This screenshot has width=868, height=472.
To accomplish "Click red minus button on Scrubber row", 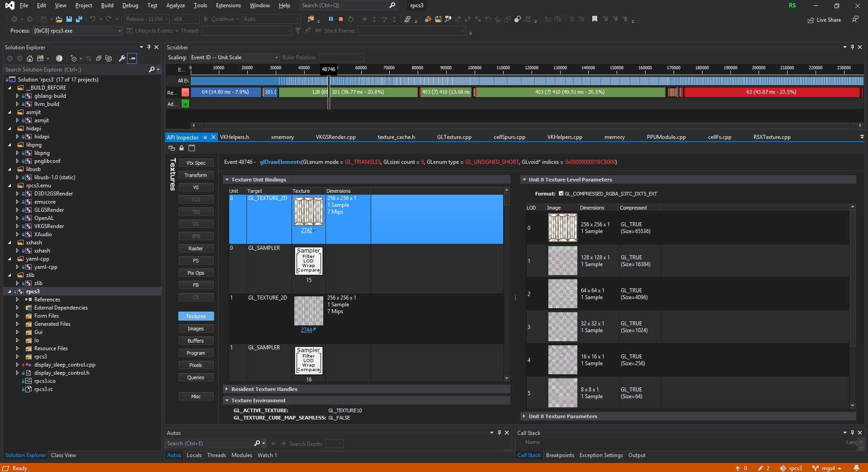I will pos(185,92).
